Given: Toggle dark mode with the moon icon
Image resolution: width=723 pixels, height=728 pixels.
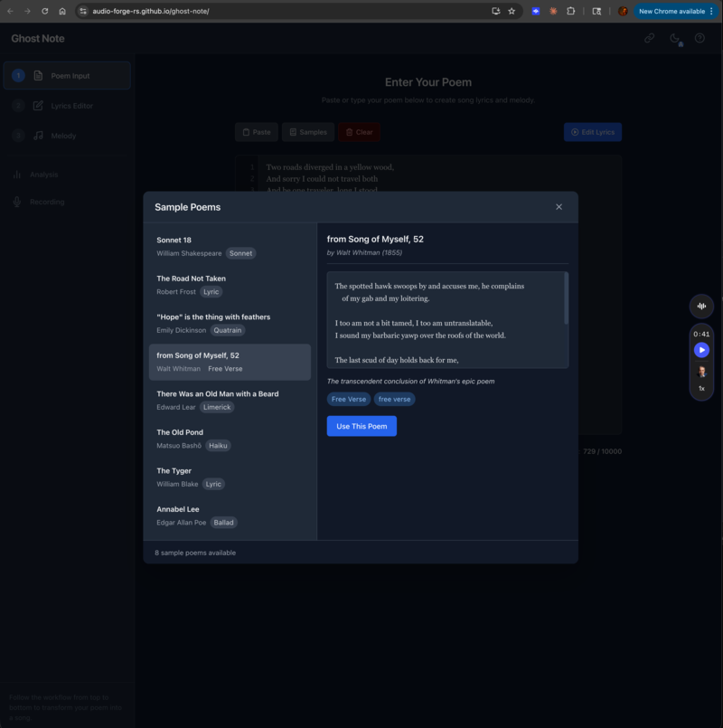Looking at the screenshot, I should [x=673, y=38].
